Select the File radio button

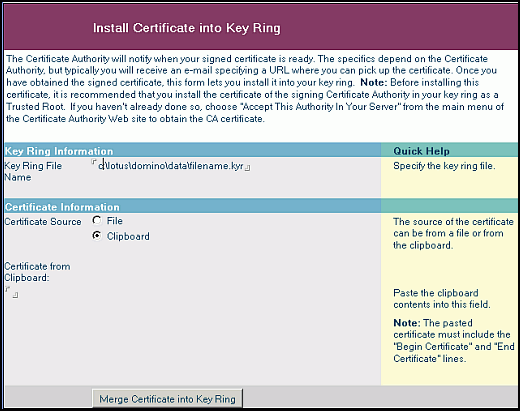pyautogui.click(x=97, y=220)
